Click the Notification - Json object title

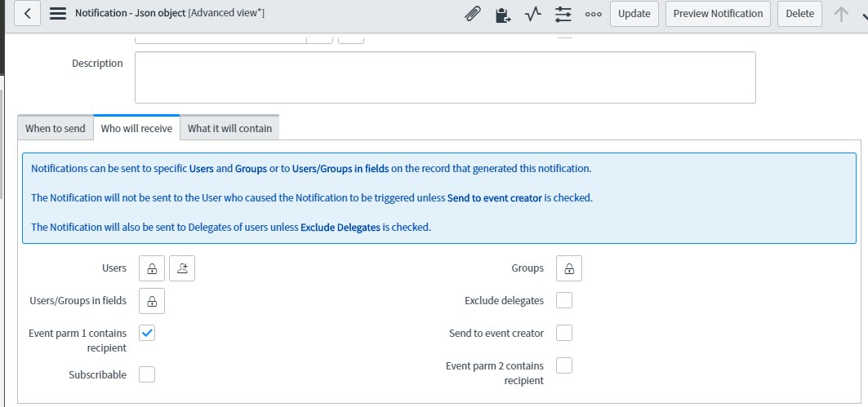(130, 13)
